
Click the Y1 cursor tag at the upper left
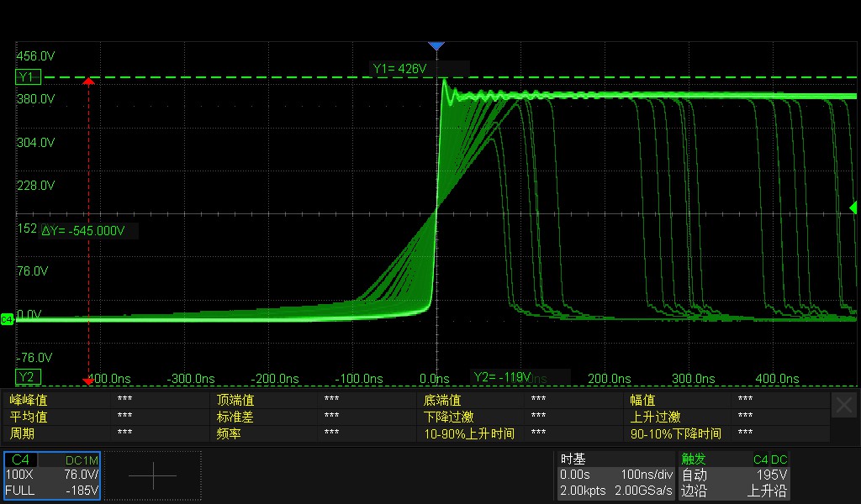(26, 76)
